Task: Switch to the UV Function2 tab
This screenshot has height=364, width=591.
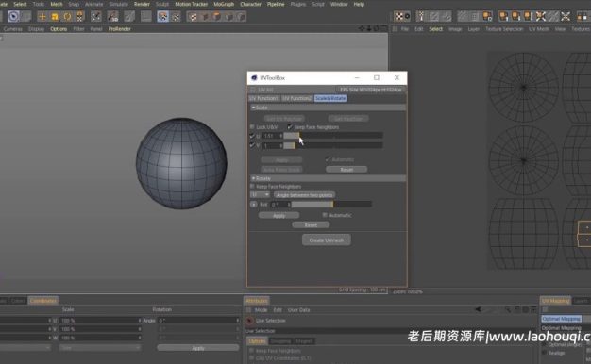Action: coord(296,98)
